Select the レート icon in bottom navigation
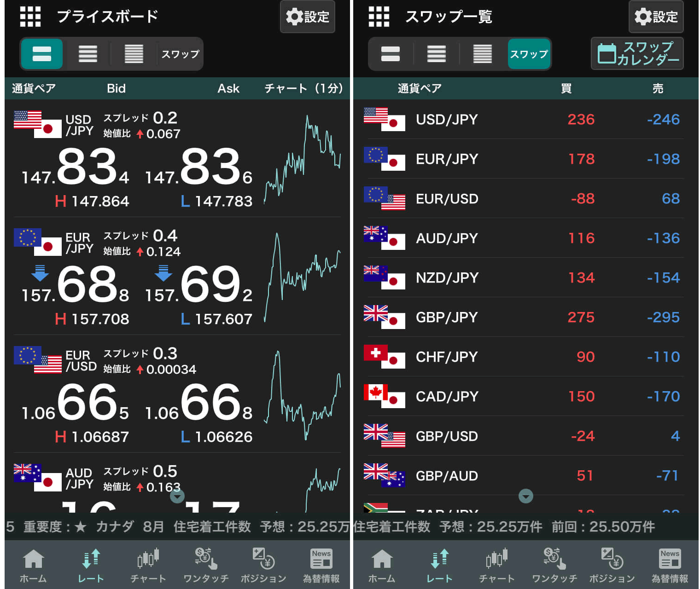 tap(91, 564)
